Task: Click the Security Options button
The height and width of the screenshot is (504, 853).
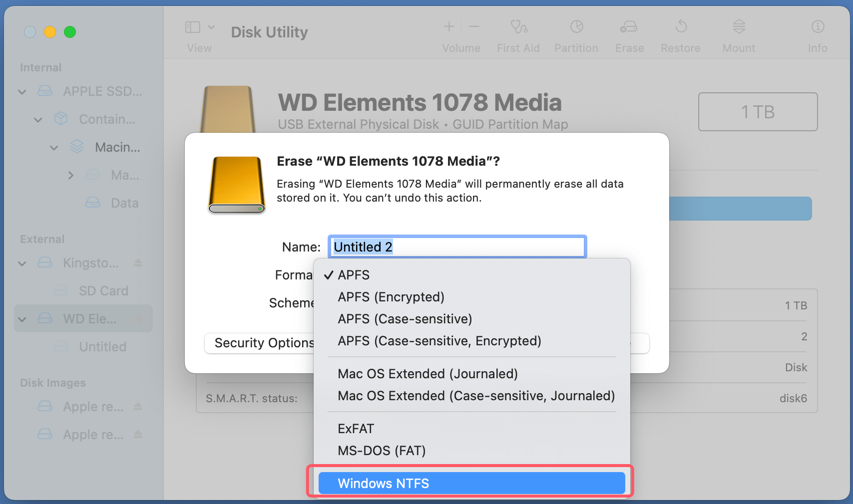Action: tap(264, 343)
